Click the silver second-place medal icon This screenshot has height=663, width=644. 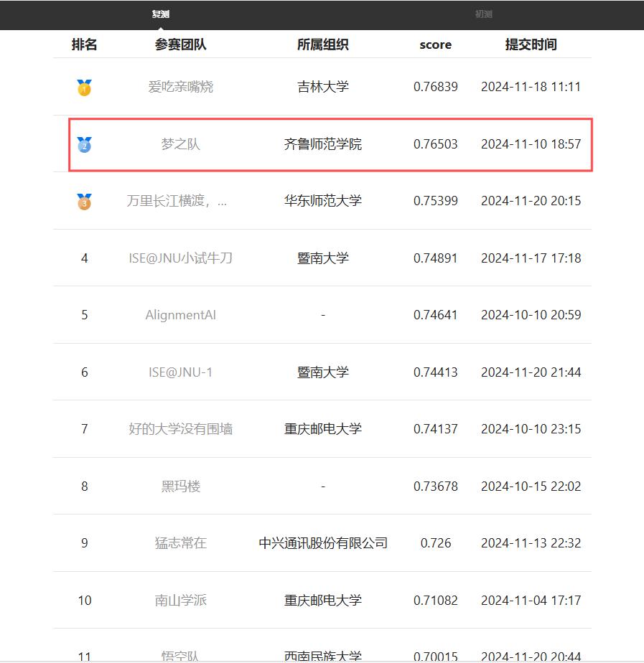[85, 145]
